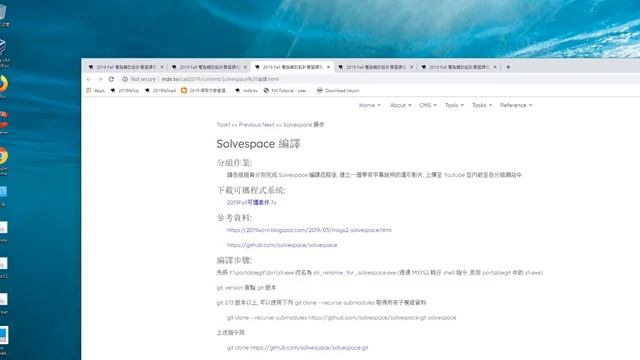Open the NX Tutorial bookmark
640x360 pixels.
click(287, 91)
